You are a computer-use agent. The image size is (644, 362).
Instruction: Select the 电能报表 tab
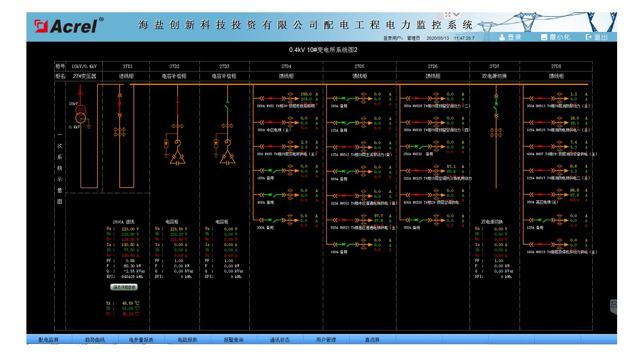[x=187, y=339]
